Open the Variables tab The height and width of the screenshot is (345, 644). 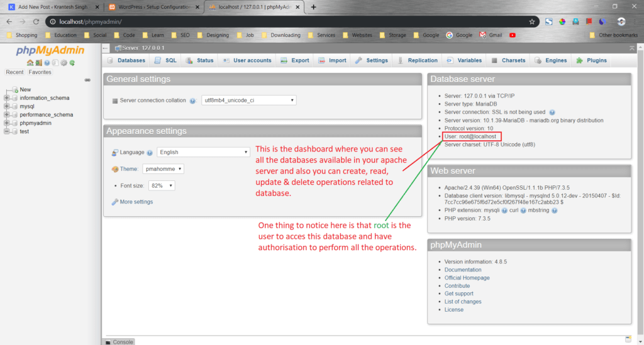pyautogui.click(x=464, y=60)
